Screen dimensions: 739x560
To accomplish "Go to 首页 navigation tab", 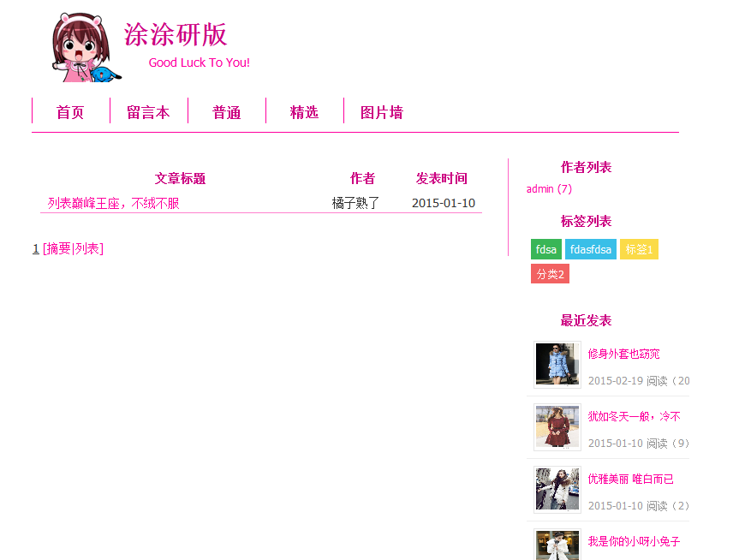I will (70, 113).
